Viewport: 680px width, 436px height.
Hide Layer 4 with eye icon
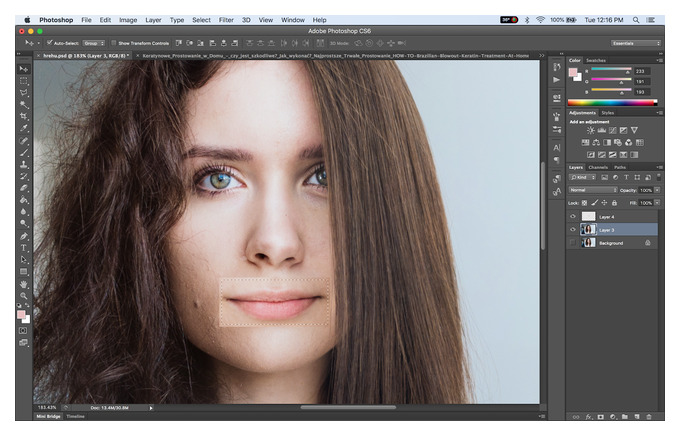pos(572,216)
